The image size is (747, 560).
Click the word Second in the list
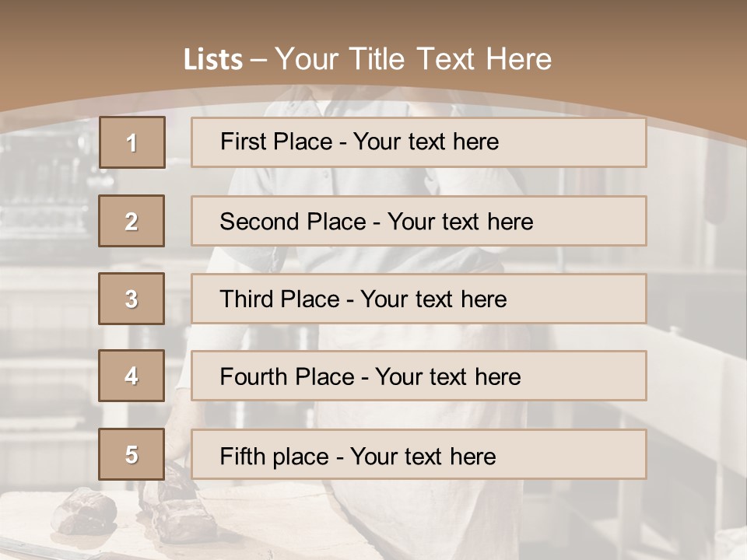[x=259, y=222]
